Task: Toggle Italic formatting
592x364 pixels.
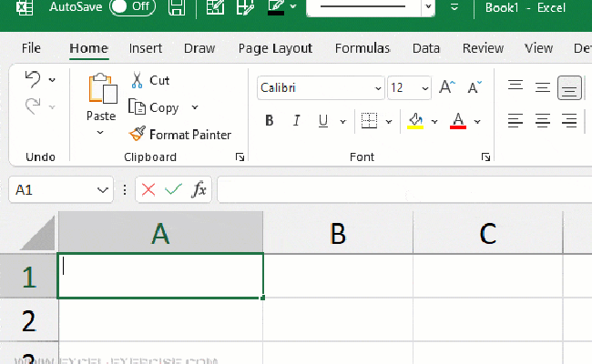Action: point(297,121)
